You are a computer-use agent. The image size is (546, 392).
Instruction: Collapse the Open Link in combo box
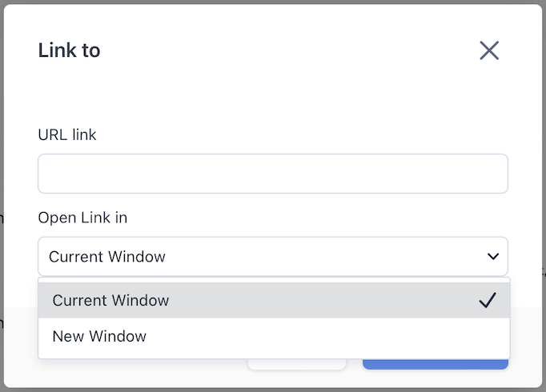[x=272, y=257]
